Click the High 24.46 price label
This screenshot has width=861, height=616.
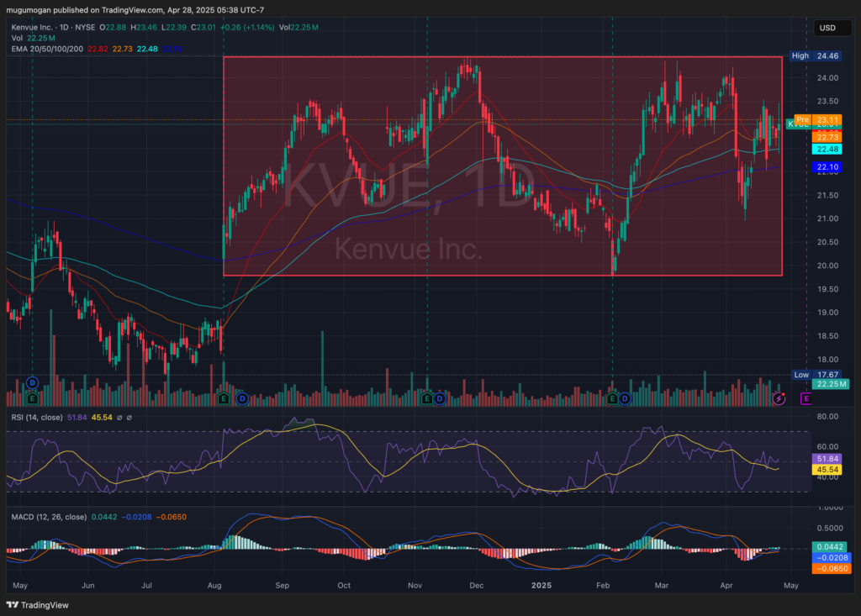[815, 56]
